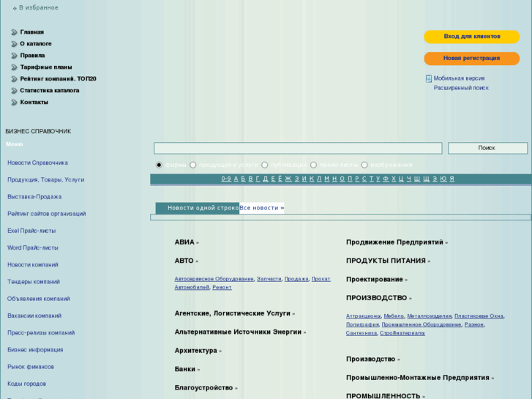Open Новости Справочника in sidebar menu
532x399 pixels.
37,163
